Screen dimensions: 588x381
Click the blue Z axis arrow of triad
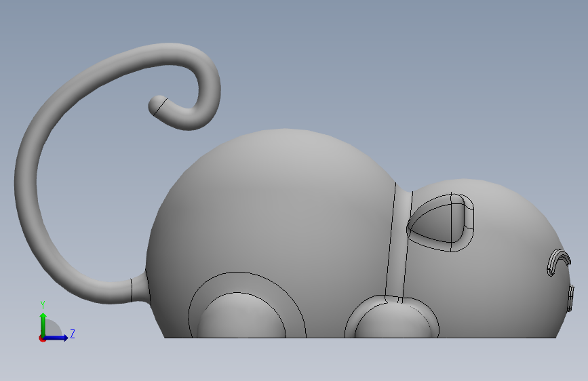(56, 338)
